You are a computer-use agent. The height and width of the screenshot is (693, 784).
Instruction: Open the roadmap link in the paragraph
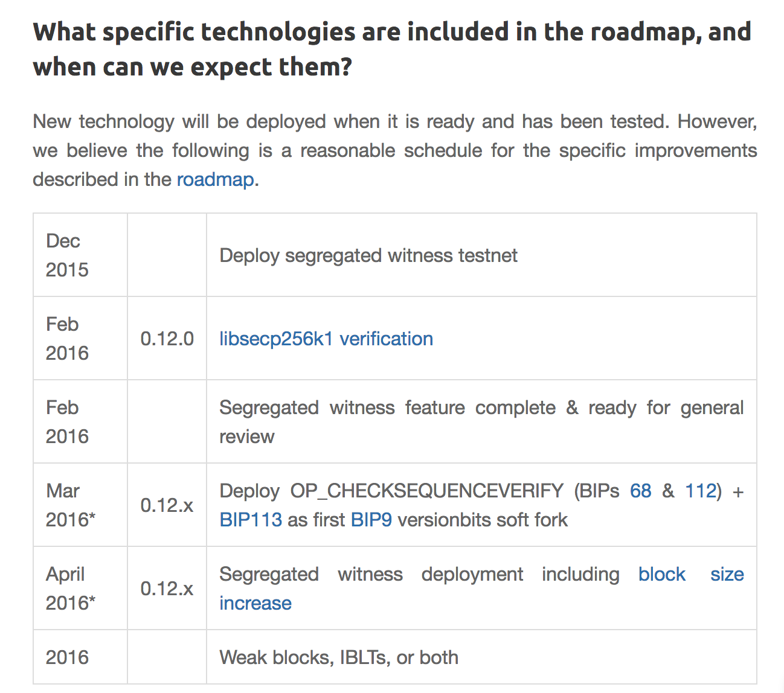coord(215,180)
